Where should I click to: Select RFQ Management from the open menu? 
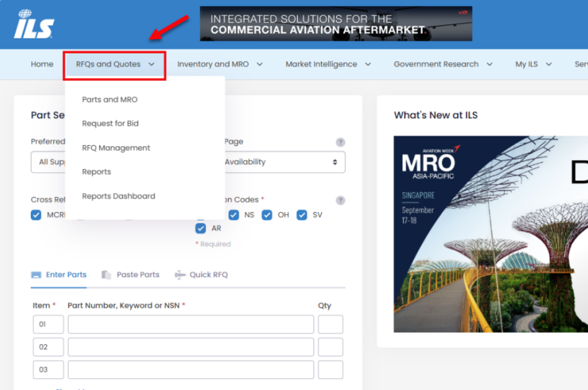pos(116,148)
